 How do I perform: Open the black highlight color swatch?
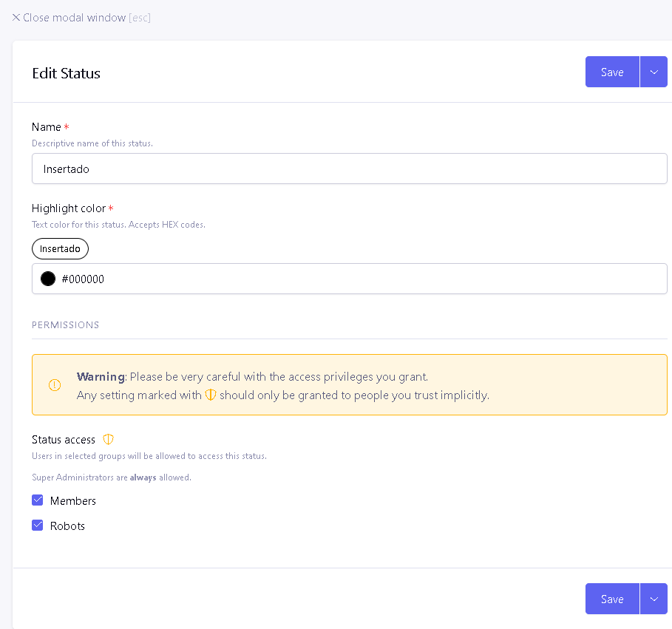(x=48, y=279)
